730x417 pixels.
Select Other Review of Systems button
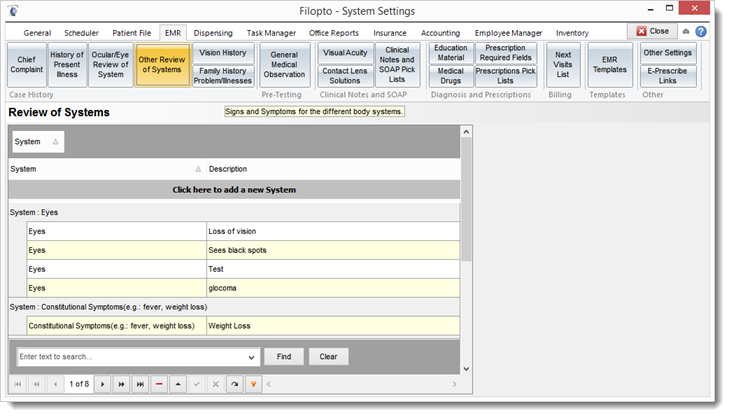coord(162,65)
